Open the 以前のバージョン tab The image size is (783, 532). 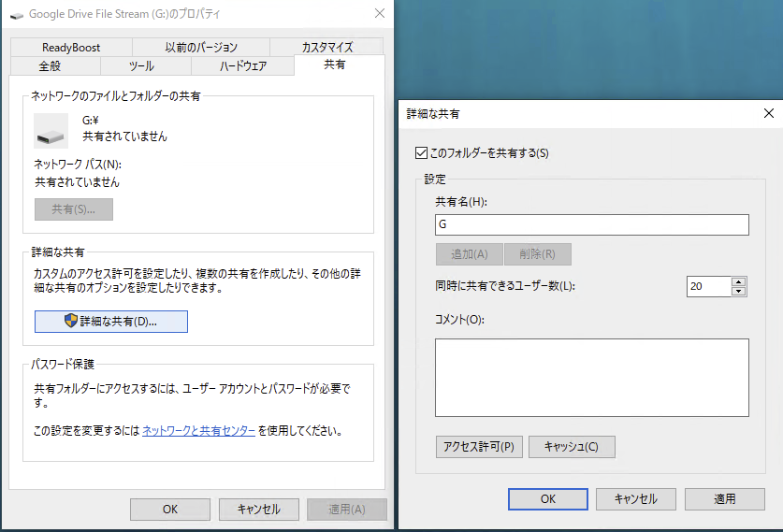point(201,48)
